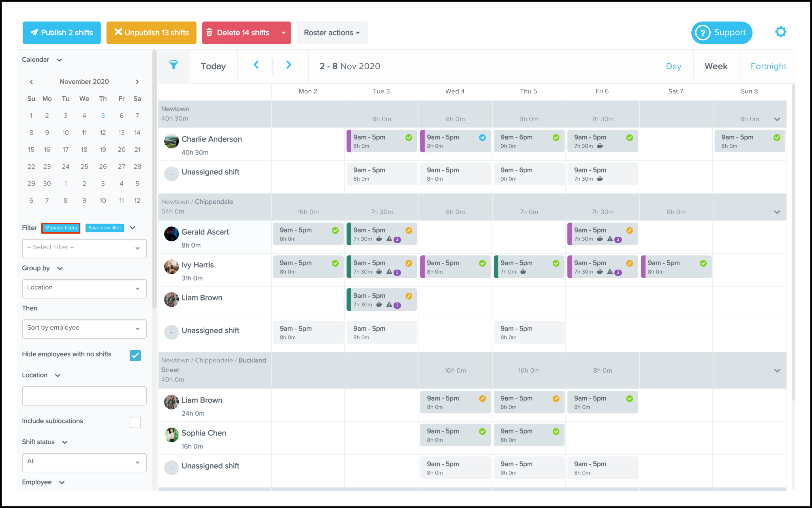Click Charlie Anderson's avatar photo

[x=171, y=141]
